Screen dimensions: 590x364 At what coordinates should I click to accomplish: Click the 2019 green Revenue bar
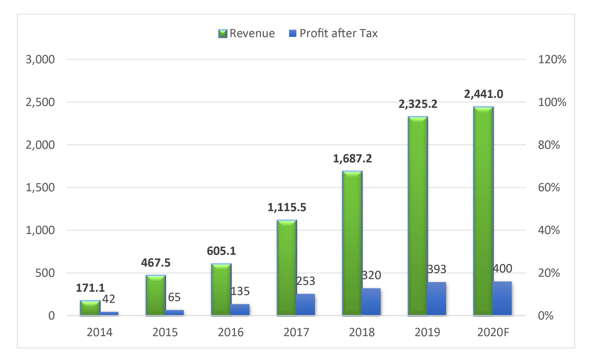[417, 216]
